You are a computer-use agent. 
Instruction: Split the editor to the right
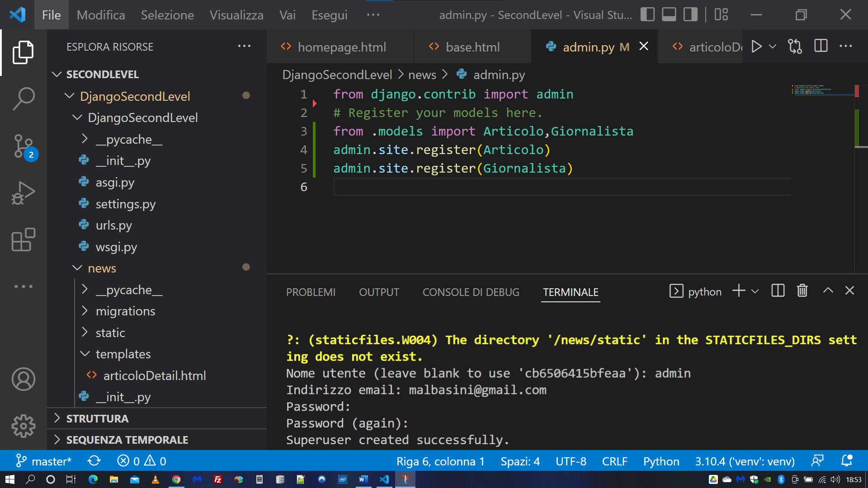pos(821,46)
